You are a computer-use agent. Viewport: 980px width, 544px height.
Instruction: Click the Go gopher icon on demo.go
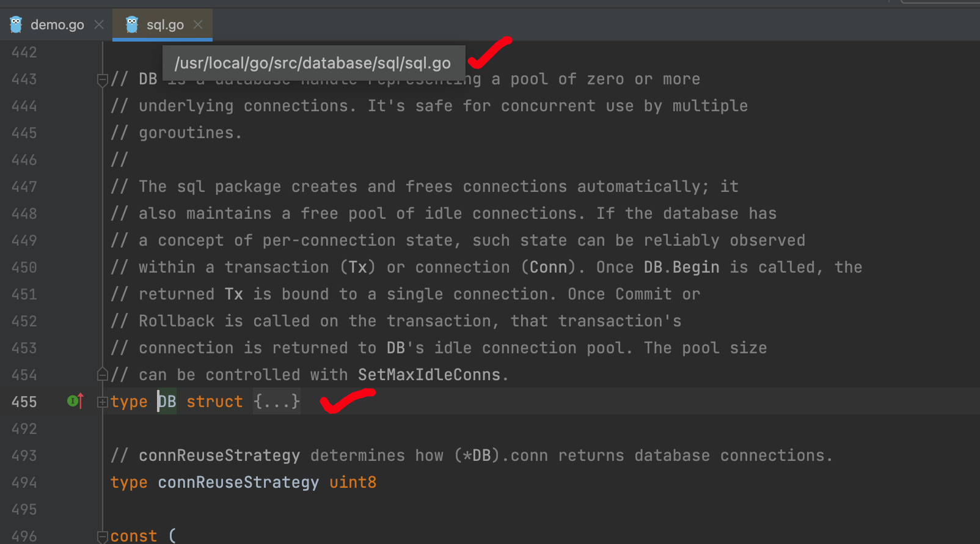click(16, 24)
